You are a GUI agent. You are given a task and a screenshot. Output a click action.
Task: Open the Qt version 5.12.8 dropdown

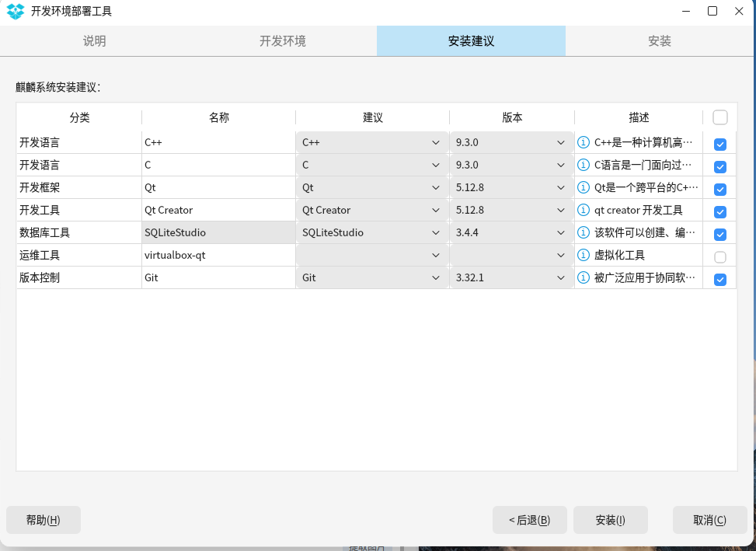click(x=511, y=187)
